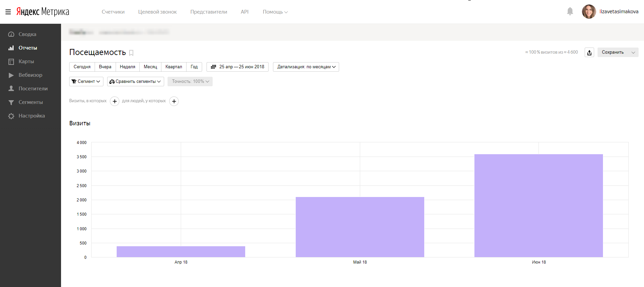The height and width of the screenshot is (287, 644).
Task: Click the Вебвизор play icon
Action: 11,75
